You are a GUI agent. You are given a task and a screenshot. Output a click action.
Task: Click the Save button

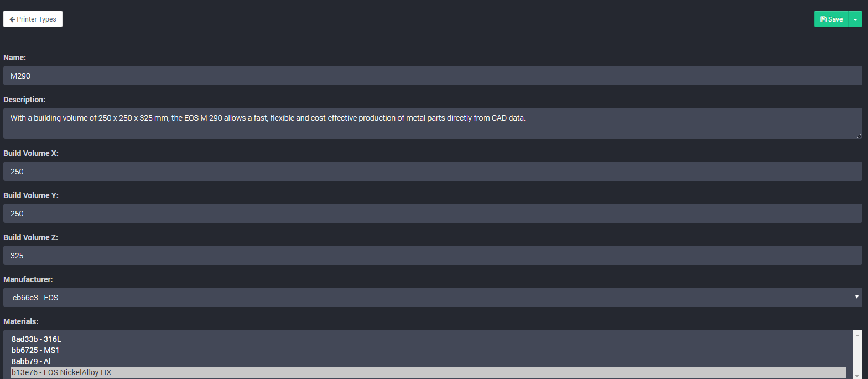pos(831,19)
